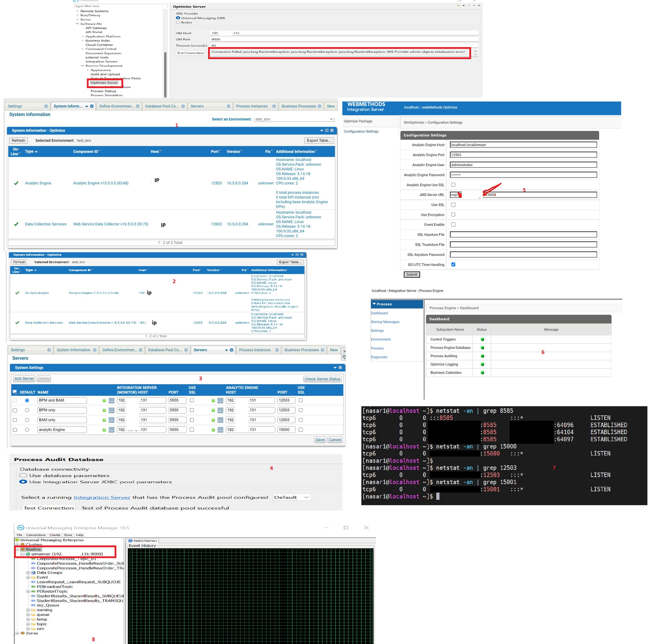
Task: Click the preferences tree vertical scrollbar
Action: (x=165, y=75)
